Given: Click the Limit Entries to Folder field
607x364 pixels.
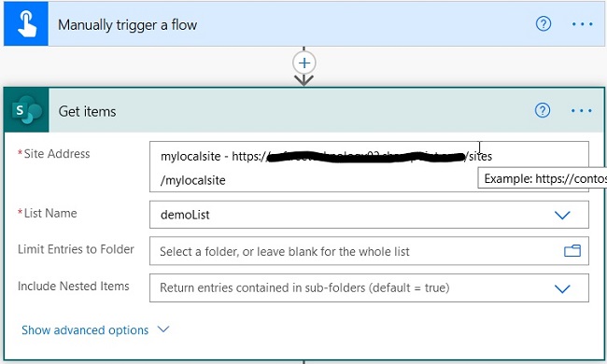Looking at the screenshot, I should point(369,251).
